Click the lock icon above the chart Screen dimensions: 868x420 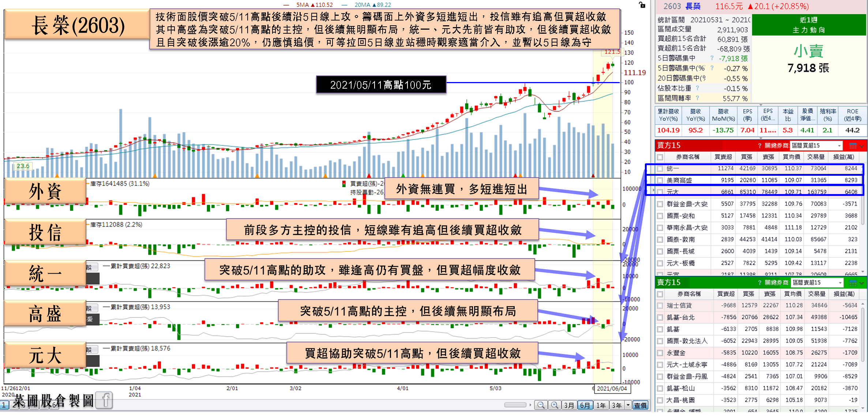(x=642, y=5)
